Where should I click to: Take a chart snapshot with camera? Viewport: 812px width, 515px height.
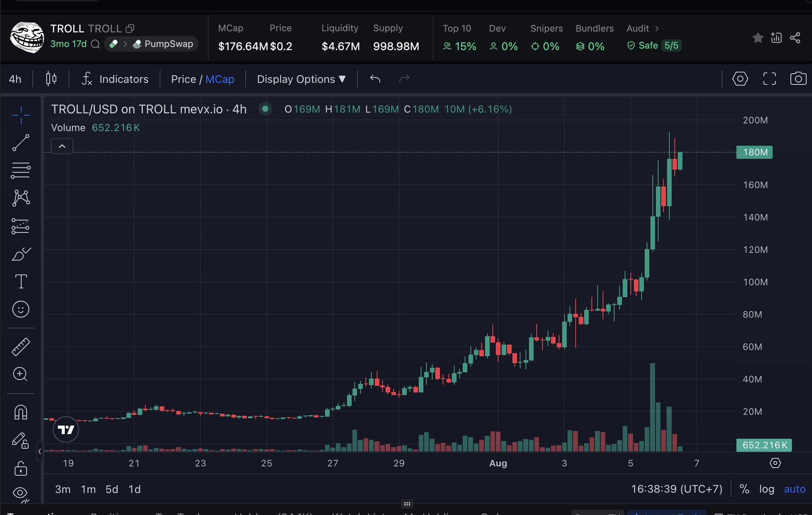(798, 79)
